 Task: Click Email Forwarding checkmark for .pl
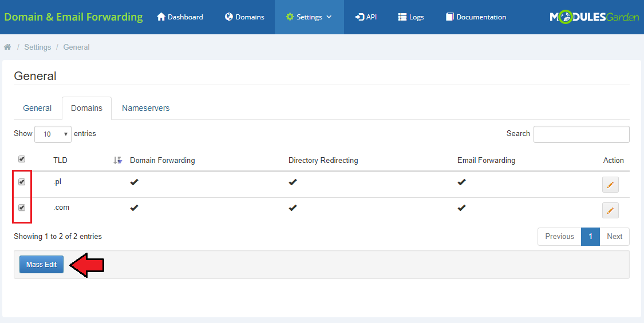[x=461, y=182]
